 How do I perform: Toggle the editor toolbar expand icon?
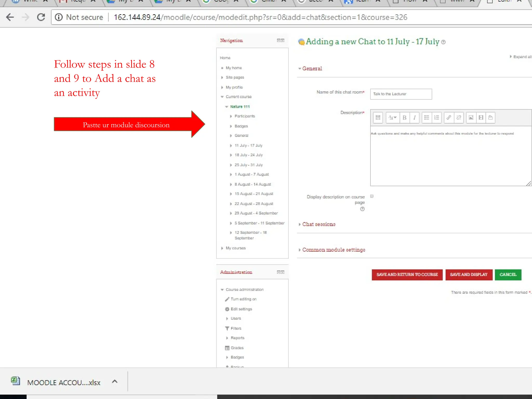pyautogui.click(x=378, y=118)
